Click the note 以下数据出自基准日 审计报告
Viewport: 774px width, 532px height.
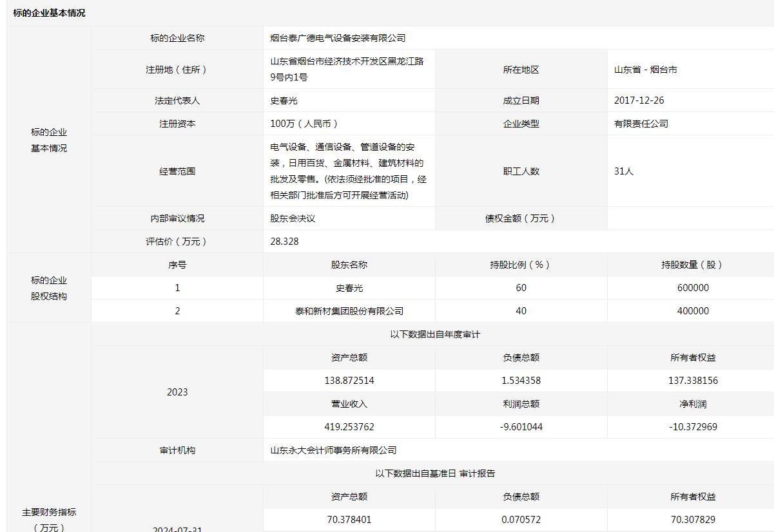point(435,473)
